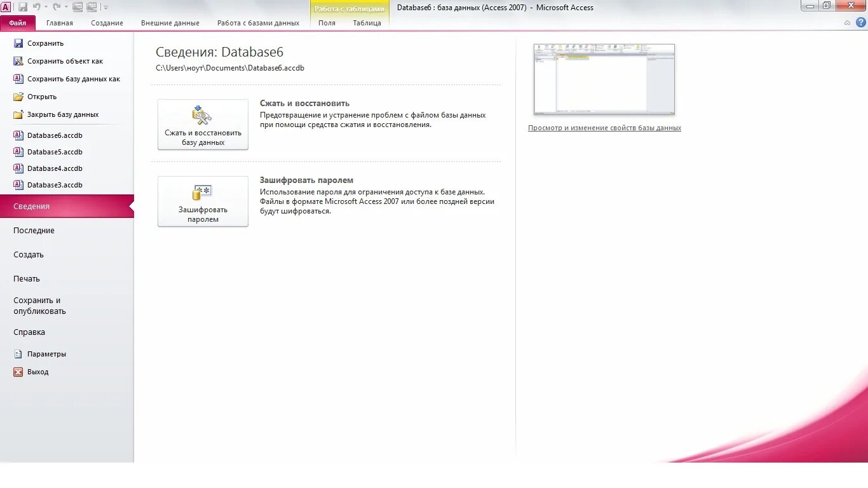Open the Файл tab
Image resolution: width=868 pixels, height=488 pixels.
18,23
